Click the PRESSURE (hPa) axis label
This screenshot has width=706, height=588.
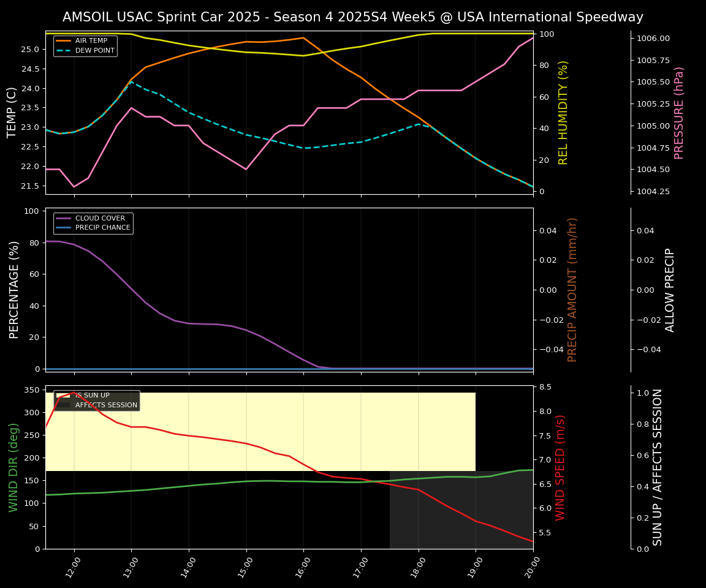(679, 112)
